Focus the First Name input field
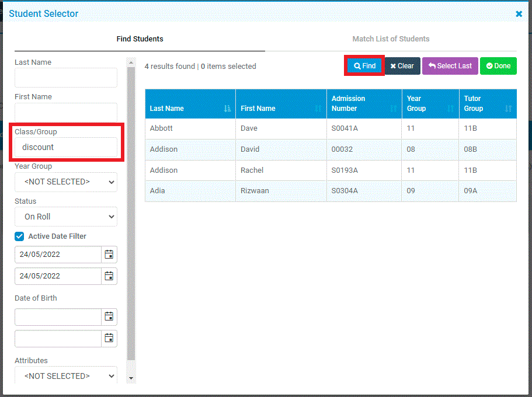This screenshot has width=532, height=397. click(x=66, y=112)
